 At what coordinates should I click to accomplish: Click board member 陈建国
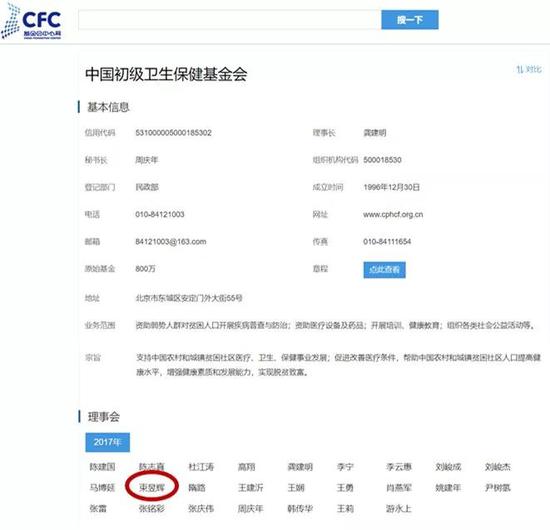coord(102,467)
